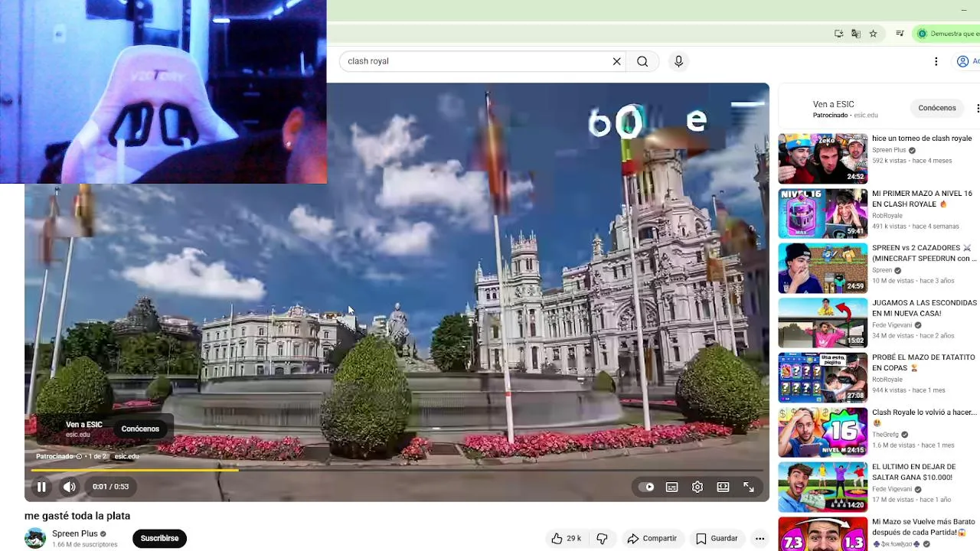The image size is (980, 551).
Task: Switch to theater mode
Action: pyautogui.click(x=723, y=487)
